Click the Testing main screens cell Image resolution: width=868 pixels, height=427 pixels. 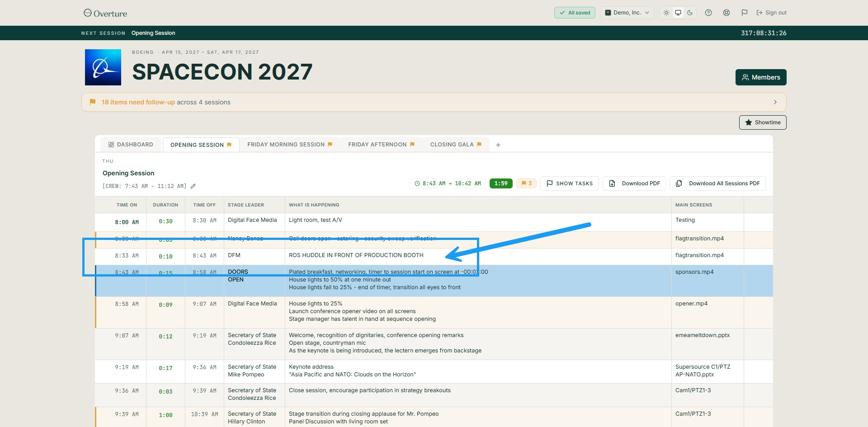(x=708, y=222)
